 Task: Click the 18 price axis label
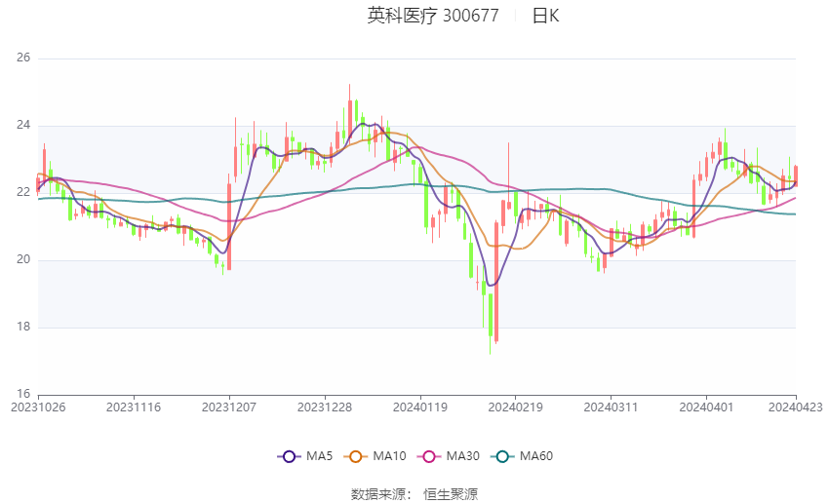click(23, 327)
